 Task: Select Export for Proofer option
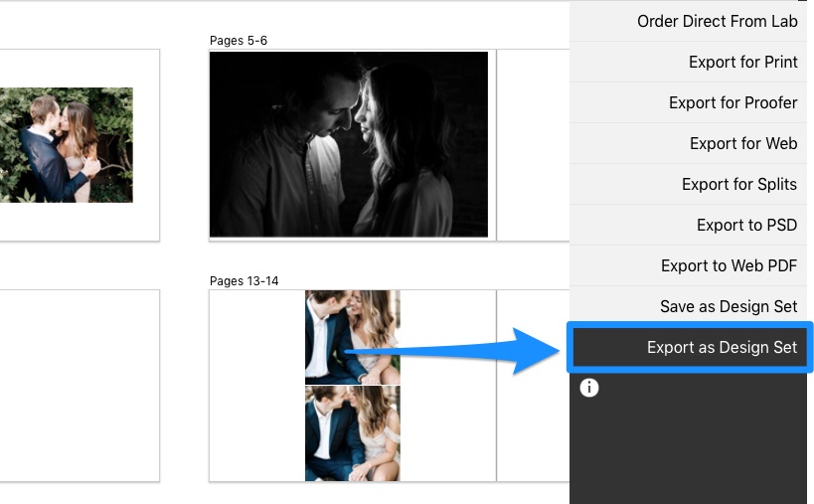pos(688,102)
